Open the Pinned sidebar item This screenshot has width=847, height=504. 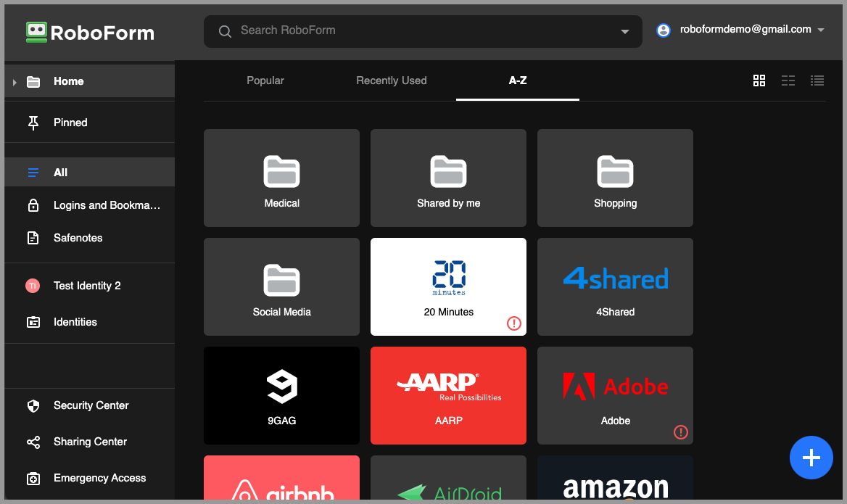pyautogui.click(x=90, y=123)
